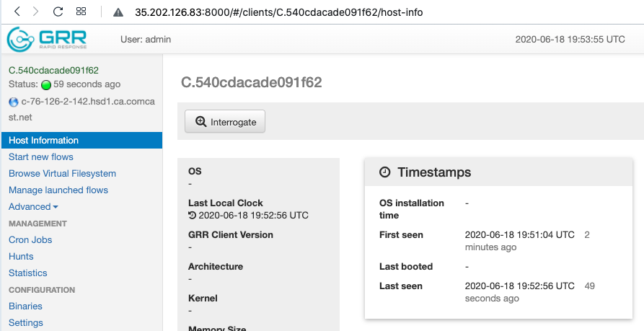Screen dimensions: 644x331
Task: Open the browser tab grid icon
Action: coord(81,12)
